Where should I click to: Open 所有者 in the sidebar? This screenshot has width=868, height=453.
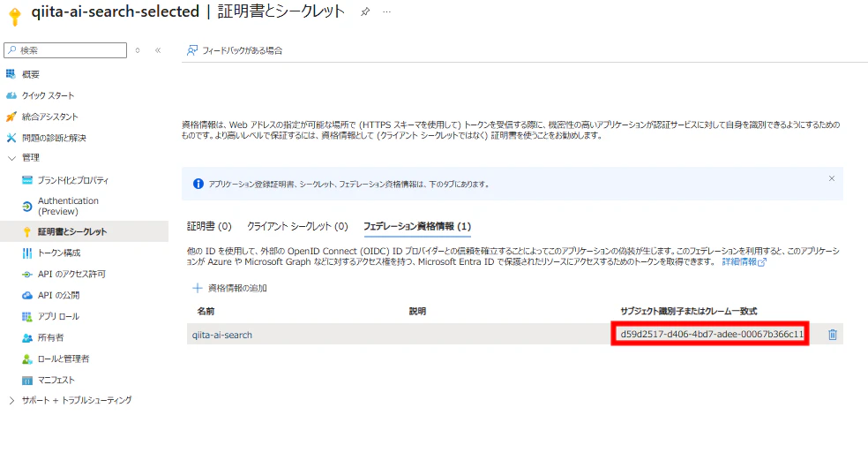(x=50, y=337)
